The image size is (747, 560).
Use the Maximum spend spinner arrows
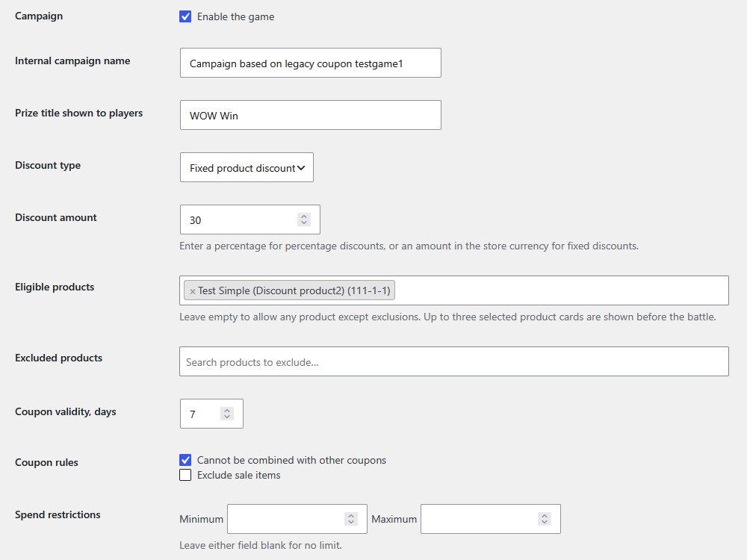coord(545,519)
